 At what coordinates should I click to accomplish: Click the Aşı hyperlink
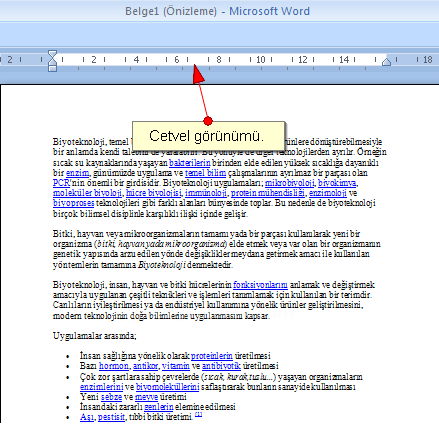pyautogui.click(x=87, y=417)
